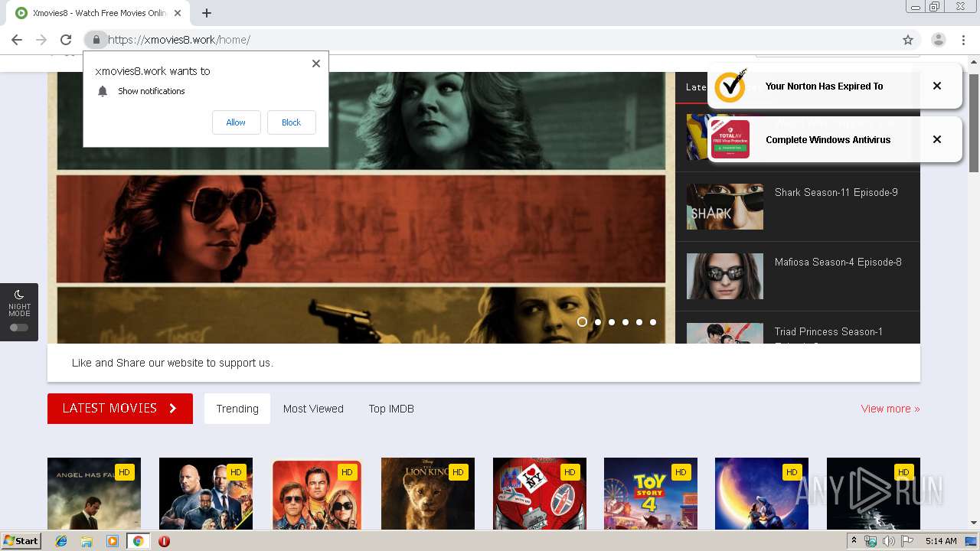Click the Shark episode thumbnail
The height and width of the screenshot is (551, 980).
[x=725, y=207]
